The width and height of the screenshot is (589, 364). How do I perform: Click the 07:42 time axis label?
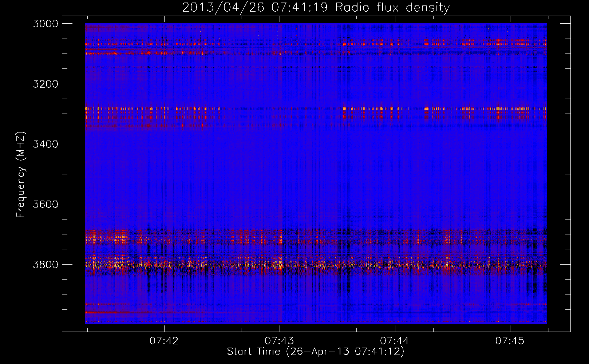pos(164,341)
